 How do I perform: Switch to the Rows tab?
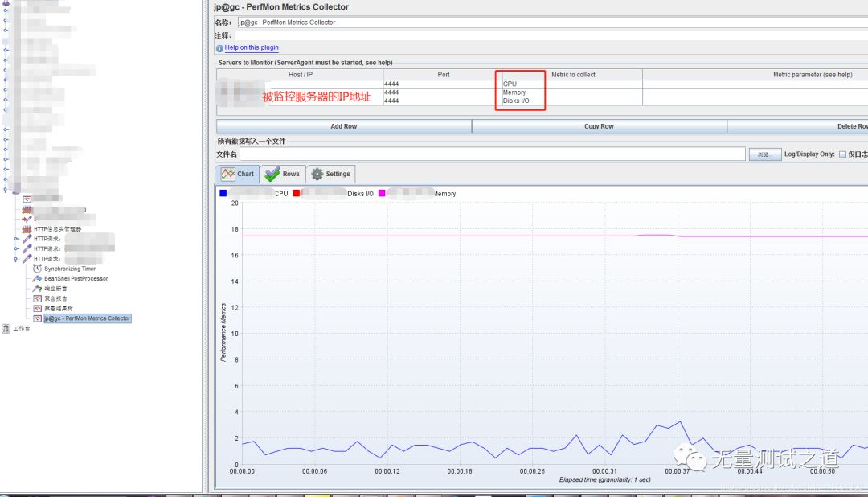coord(282,174)
